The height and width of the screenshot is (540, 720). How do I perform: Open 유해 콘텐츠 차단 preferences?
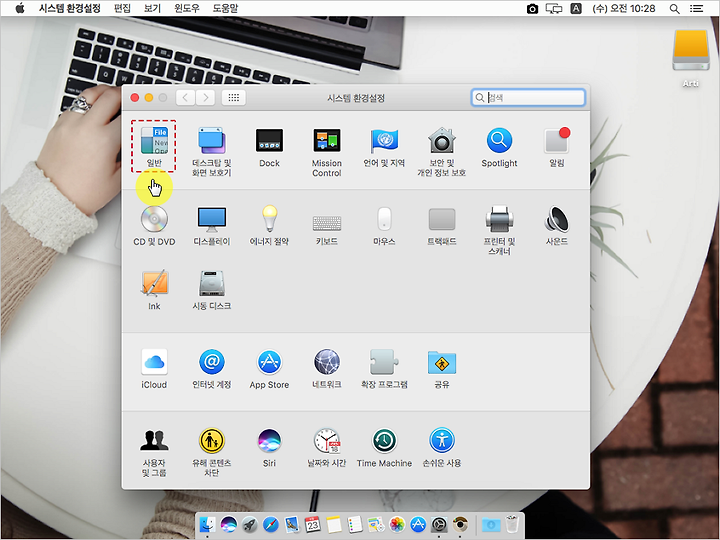212,452
